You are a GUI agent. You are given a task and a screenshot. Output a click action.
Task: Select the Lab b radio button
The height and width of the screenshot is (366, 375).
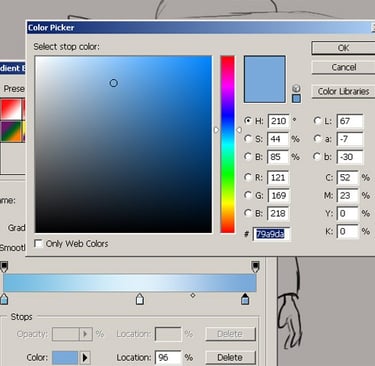pyautogui.click(x=318, y=156)
